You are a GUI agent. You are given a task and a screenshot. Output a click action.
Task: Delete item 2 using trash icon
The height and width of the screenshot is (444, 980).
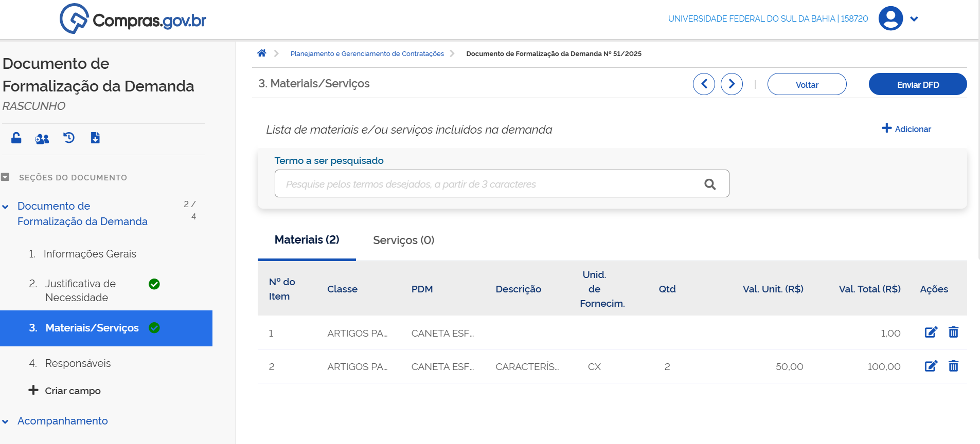953,366
